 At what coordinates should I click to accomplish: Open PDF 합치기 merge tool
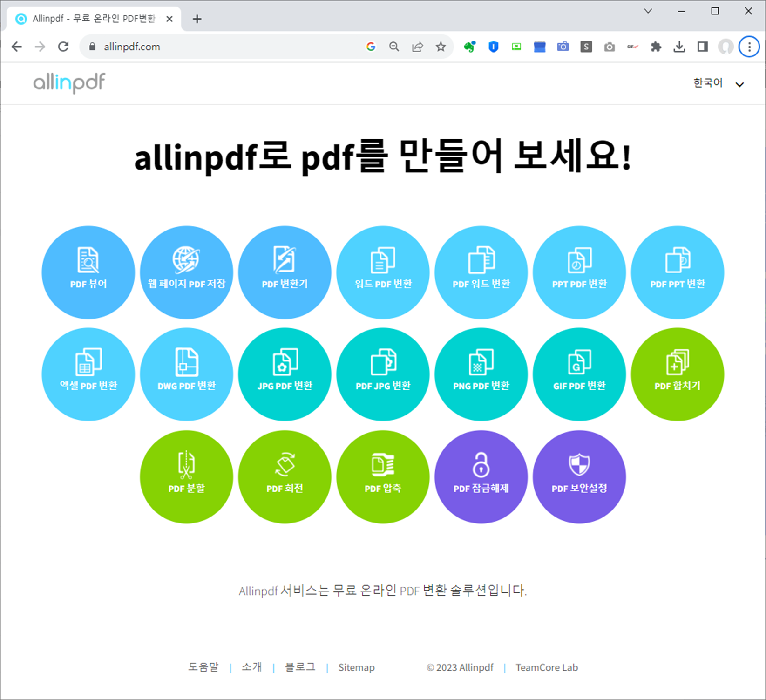tap(678, 374)
